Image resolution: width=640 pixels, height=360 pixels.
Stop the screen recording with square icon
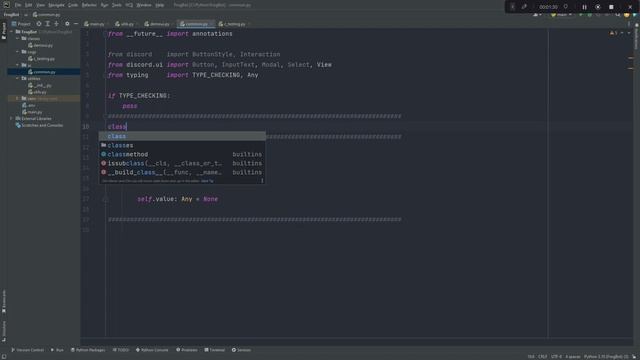click(611, 7)
